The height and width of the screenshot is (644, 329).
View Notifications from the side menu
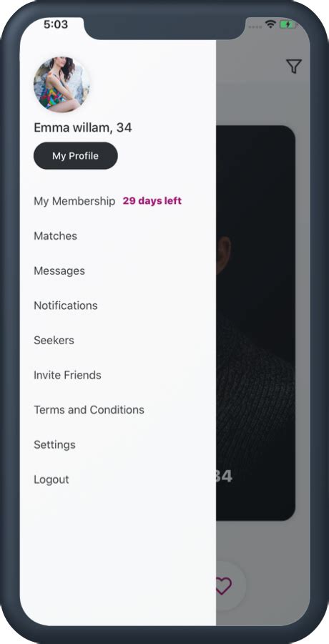66,306
